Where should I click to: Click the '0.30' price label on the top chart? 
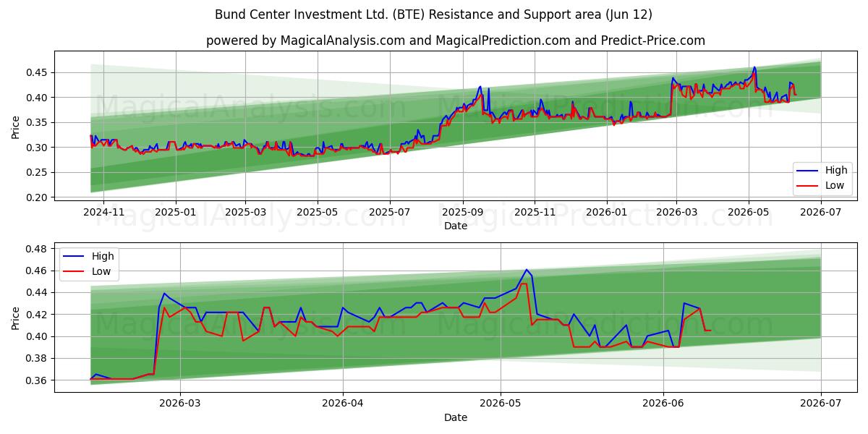click(38, 148)
